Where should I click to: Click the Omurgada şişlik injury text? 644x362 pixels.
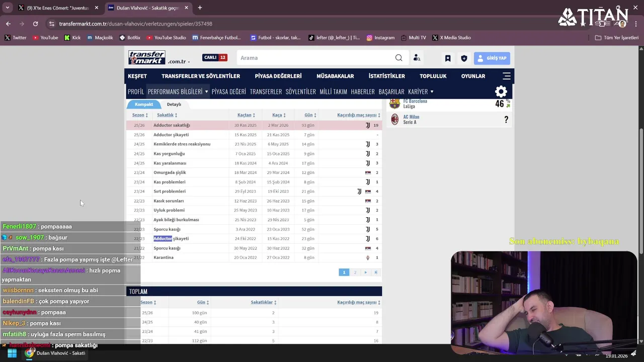[x=170, y=172]
